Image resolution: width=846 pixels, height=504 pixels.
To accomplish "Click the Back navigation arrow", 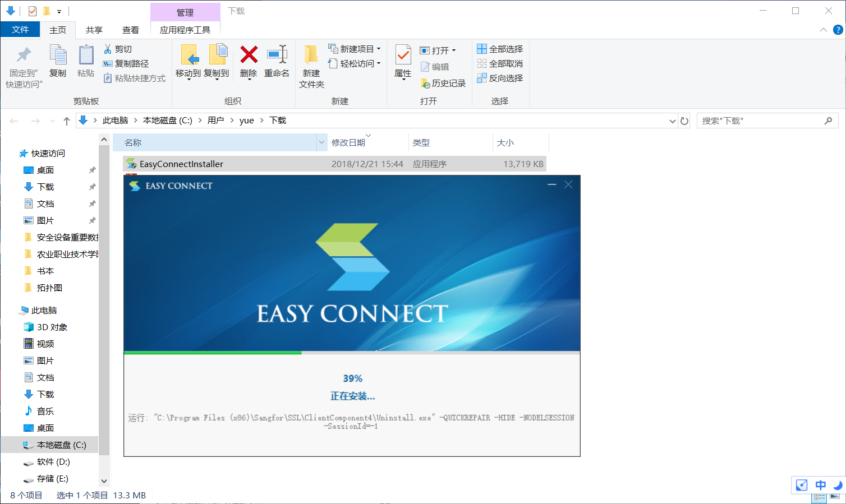I will [x=15, y=121].
